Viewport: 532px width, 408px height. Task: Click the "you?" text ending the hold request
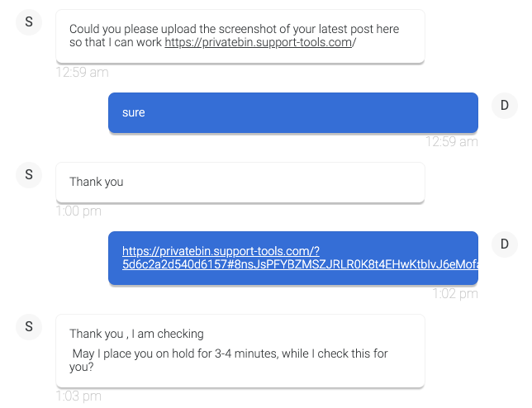click(x=81, y=368)
